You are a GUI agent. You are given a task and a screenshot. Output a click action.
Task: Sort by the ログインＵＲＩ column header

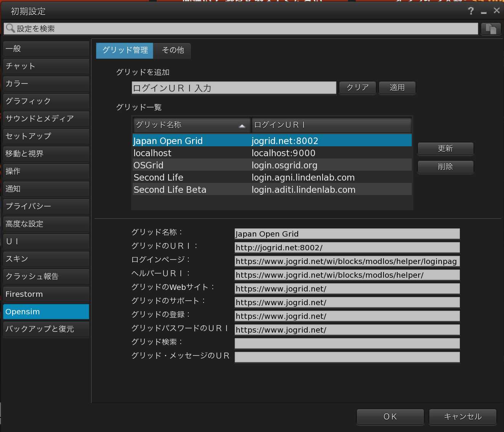click(331, 125)
